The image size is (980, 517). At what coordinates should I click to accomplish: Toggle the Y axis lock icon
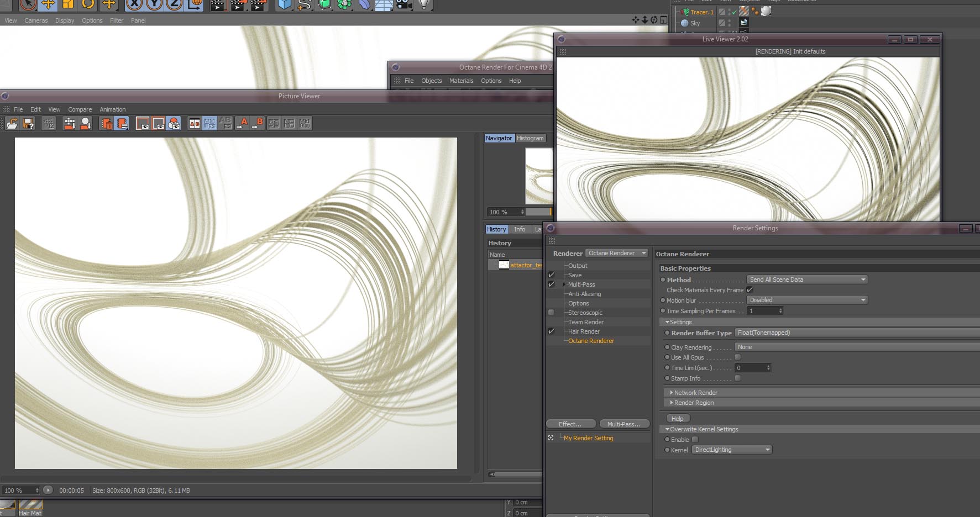pos(155,4)
